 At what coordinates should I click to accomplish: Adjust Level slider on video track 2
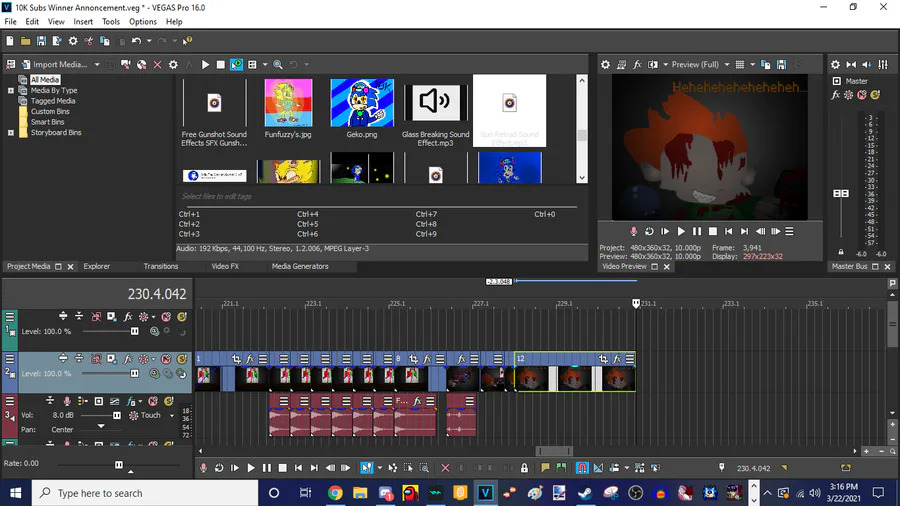click(x=134, y=373)
